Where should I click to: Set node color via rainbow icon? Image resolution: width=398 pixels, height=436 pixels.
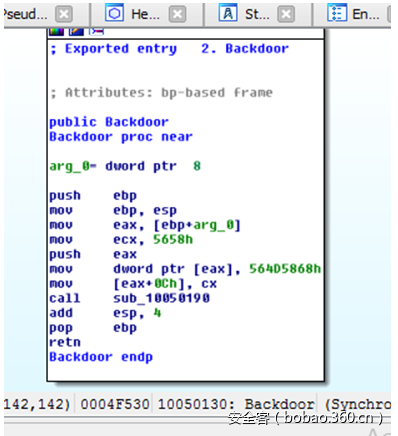pos(56,32)
